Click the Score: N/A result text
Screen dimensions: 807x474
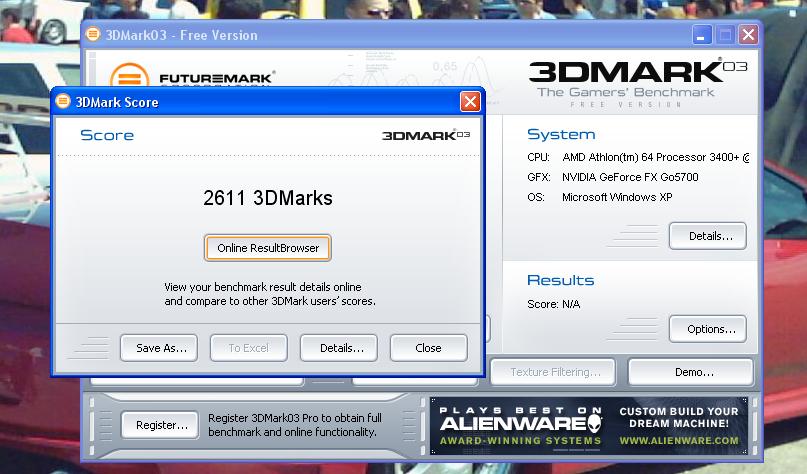click(554, 304)
